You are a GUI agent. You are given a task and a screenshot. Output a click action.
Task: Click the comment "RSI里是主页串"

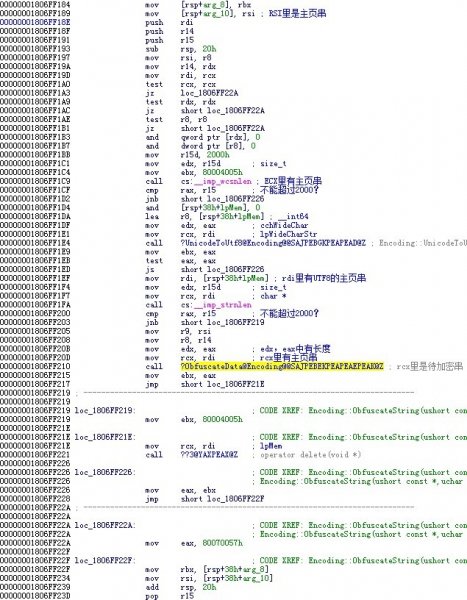click(x=297, y=13)
